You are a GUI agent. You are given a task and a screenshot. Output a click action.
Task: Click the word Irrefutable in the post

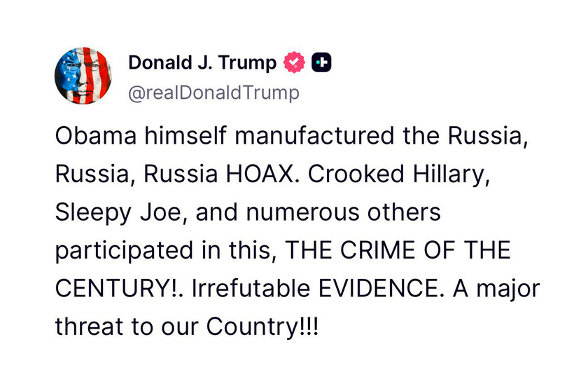click(251, 288)
